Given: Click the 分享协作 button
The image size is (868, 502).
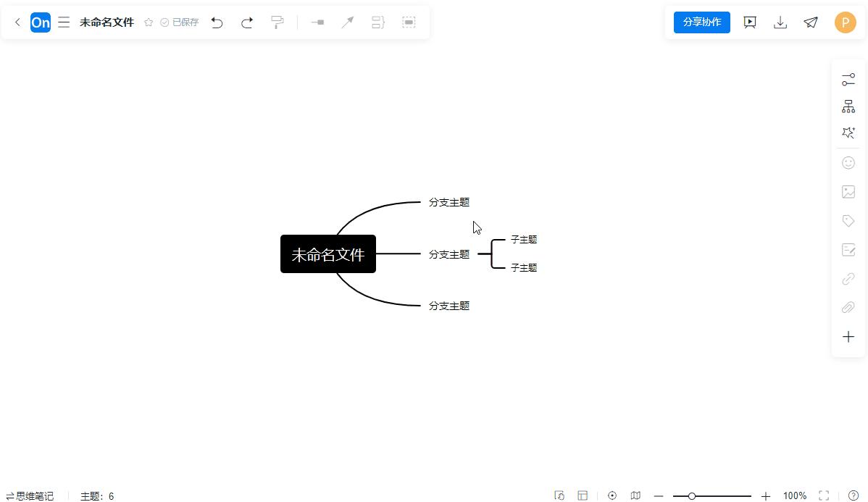Looking at the screenshot, I should (x=701, y=22).
